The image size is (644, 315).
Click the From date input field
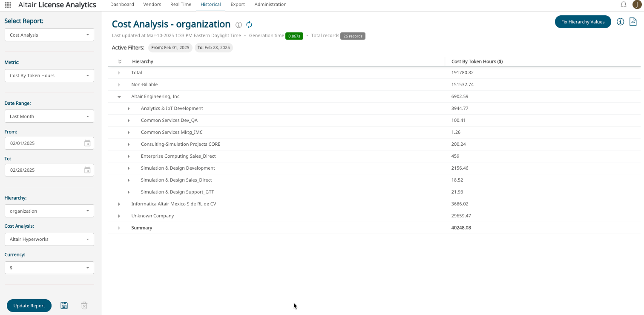pos(49,143)
